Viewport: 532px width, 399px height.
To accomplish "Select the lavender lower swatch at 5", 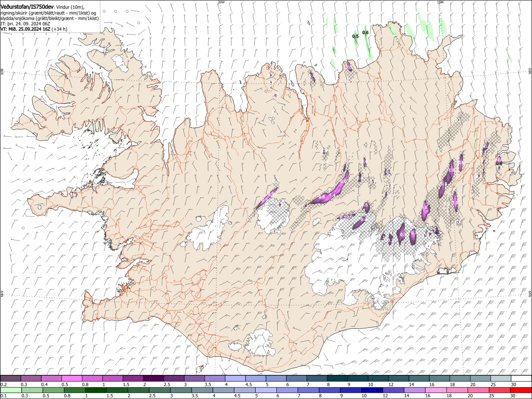I will pyautogui.click(x=265, y=390).
